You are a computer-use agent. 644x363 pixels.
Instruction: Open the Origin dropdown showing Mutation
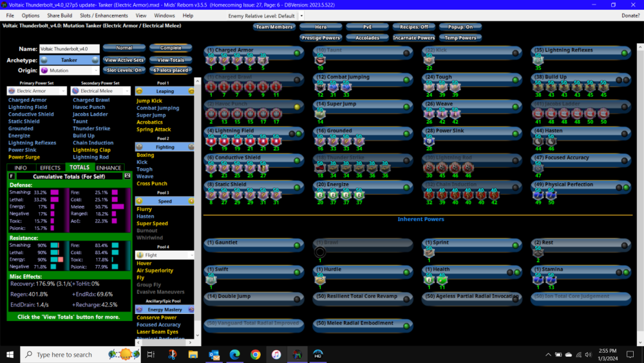click(69, 70)
